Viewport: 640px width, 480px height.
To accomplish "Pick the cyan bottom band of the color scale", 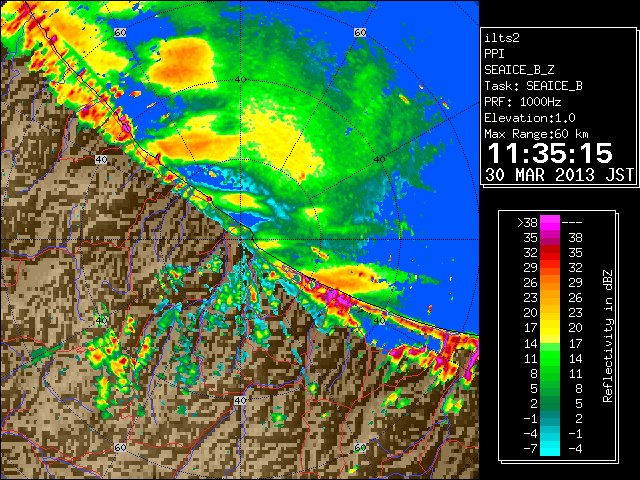I will 550,448.
